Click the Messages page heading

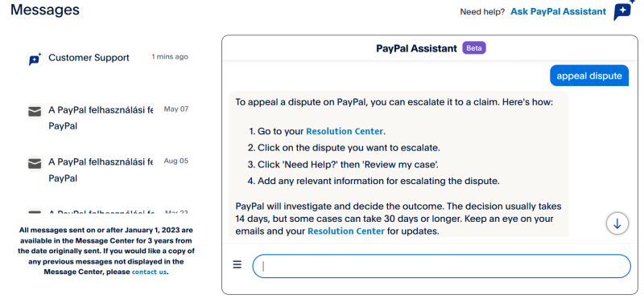coord(45,10)
